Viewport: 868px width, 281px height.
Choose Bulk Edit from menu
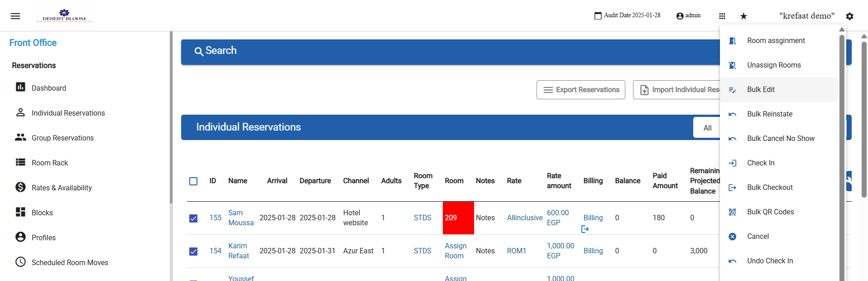coord(779,90)
